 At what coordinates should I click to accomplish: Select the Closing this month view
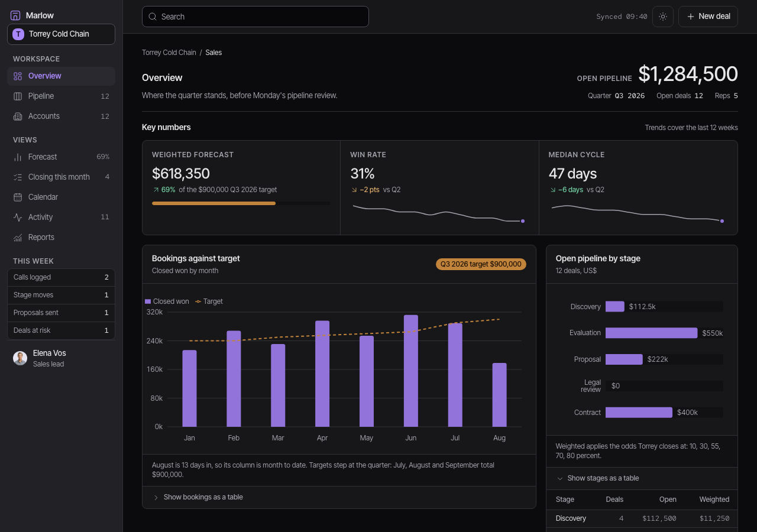pyautogui.click(x=61, y=177)
